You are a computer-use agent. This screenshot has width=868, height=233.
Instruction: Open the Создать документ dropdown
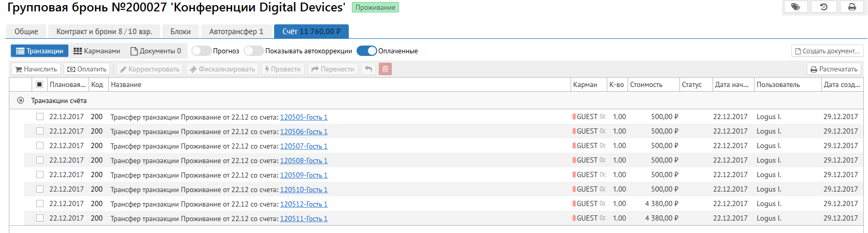click(x=828, y=51)
